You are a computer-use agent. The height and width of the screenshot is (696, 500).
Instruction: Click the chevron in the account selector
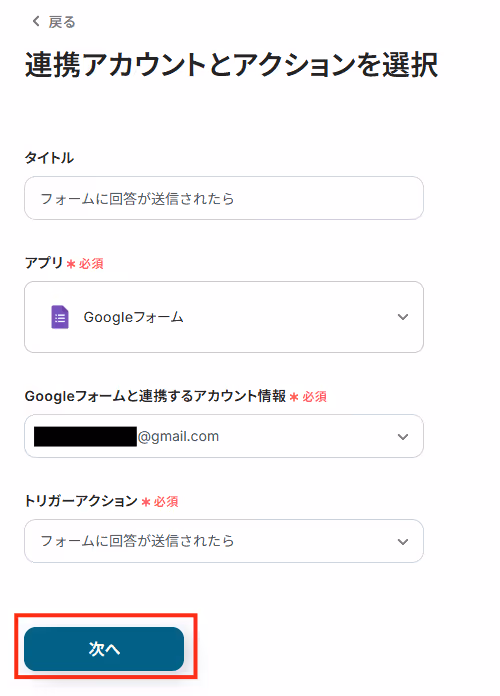[x=403, y=437]
